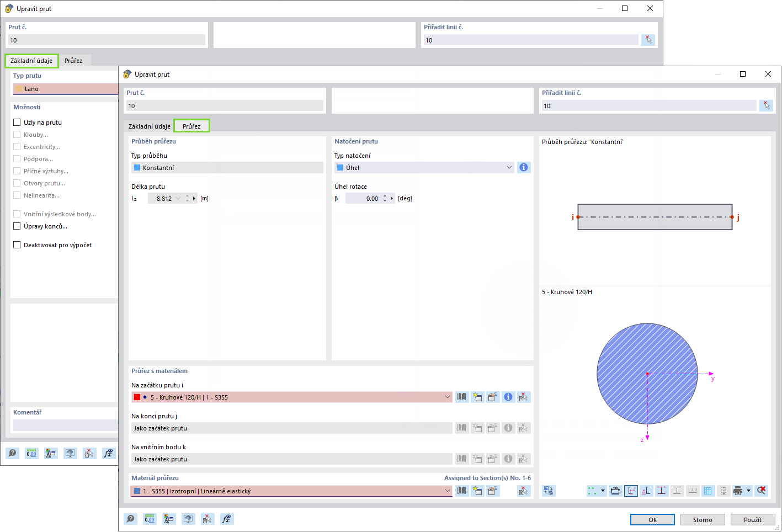Viewport: 782px width, 532px height.
Task: Click the red I-section dimension icon
Action: (662, 491)
